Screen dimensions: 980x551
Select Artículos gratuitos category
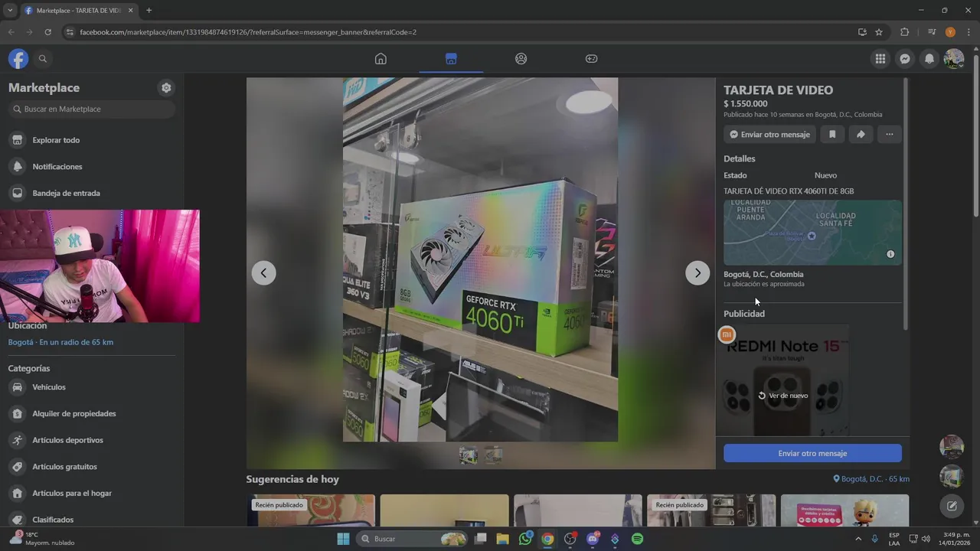coord(92,467)
